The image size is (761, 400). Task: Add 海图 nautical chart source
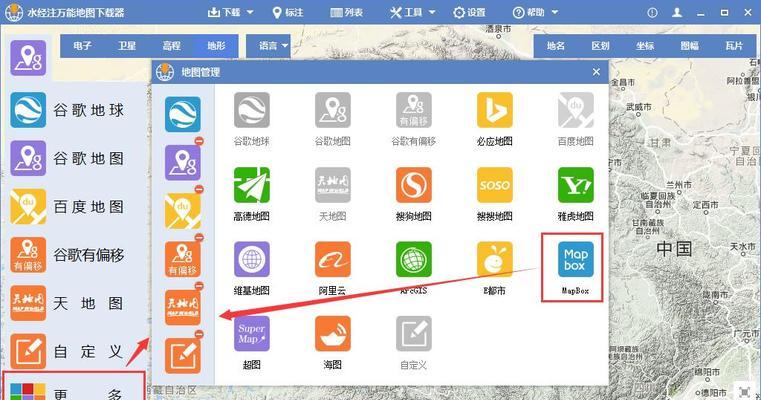(x=332, y=333)
